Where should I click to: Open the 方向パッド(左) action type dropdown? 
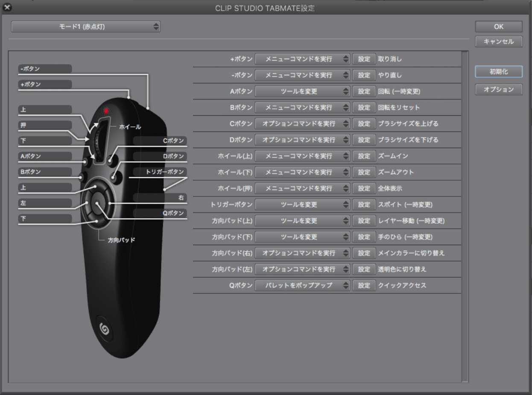click(x=302, y=269)
